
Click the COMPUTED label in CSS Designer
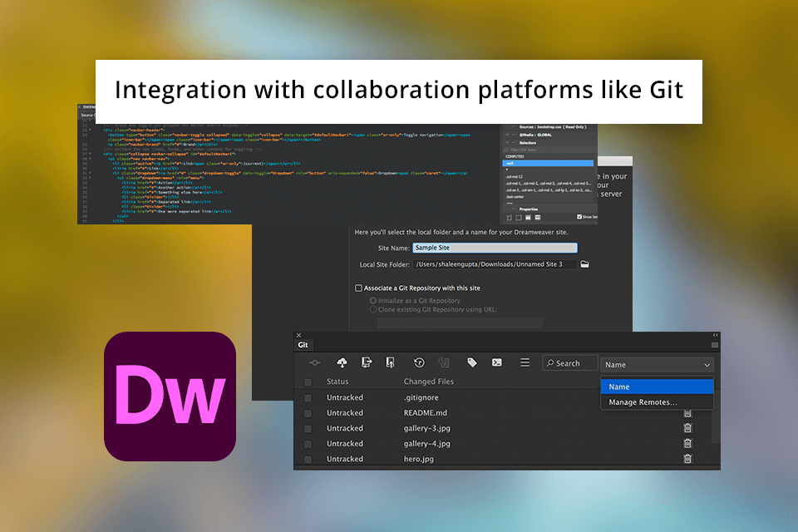[515, 157]
